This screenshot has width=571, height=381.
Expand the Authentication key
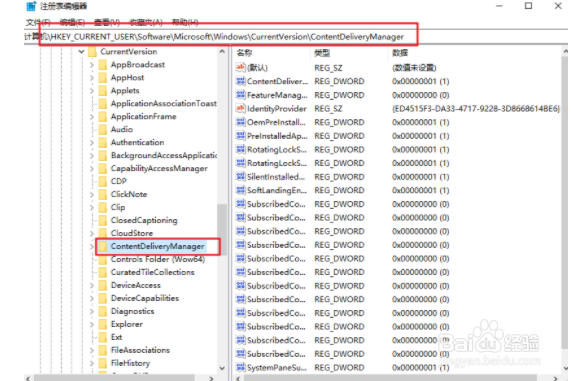[92, 142]
